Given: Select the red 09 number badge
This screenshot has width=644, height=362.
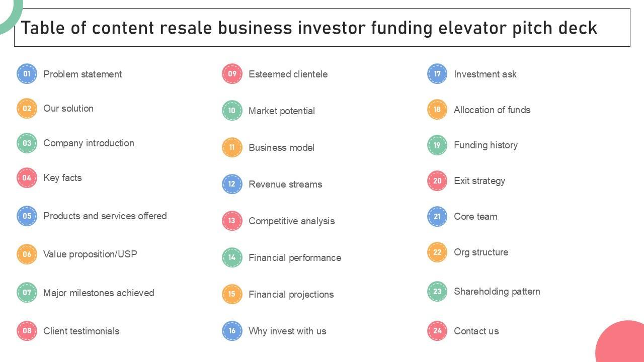Looking at the screenshot, I should 232,74.
